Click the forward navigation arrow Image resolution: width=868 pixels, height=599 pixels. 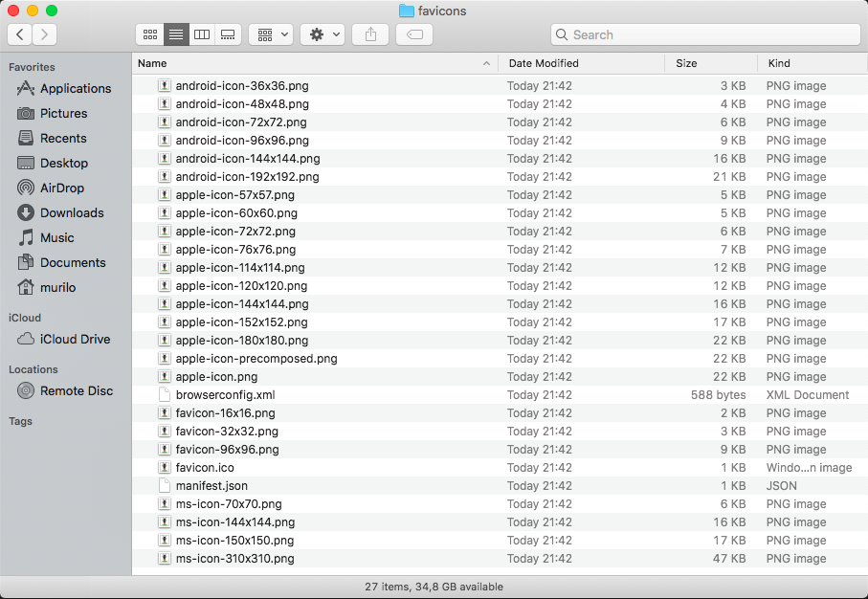[x=44, y=33]
